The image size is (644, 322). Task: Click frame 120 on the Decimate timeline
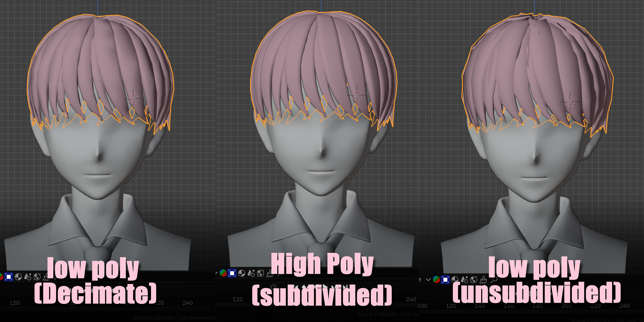click(14, 303)
